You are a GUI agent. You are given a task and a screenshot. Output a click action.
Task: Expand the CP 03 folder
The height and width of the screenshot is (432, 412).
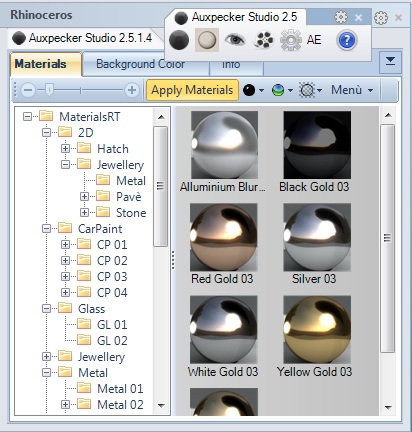point(65,277)
